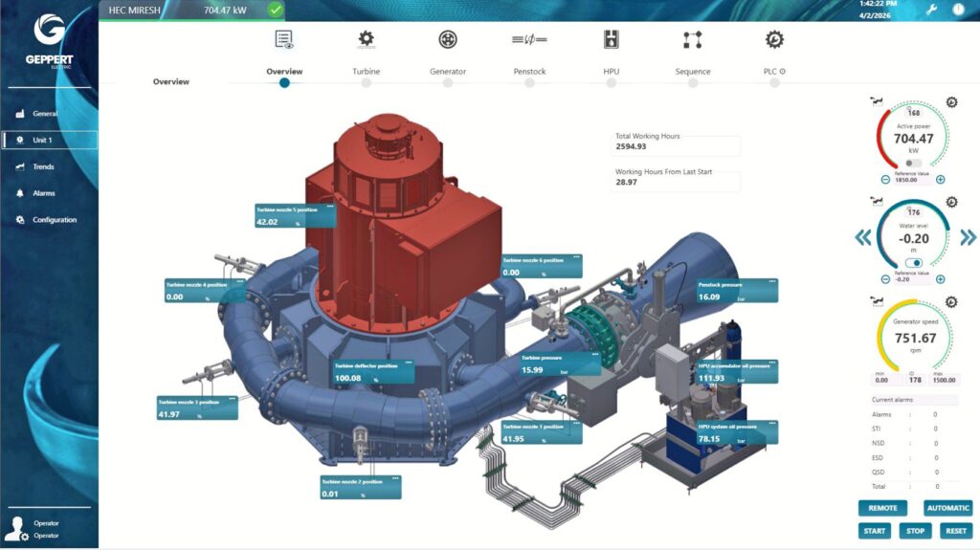Open trend chart icon for Generator speed
The height and width of the screenshot is (550, 980).
pos(877,301)
